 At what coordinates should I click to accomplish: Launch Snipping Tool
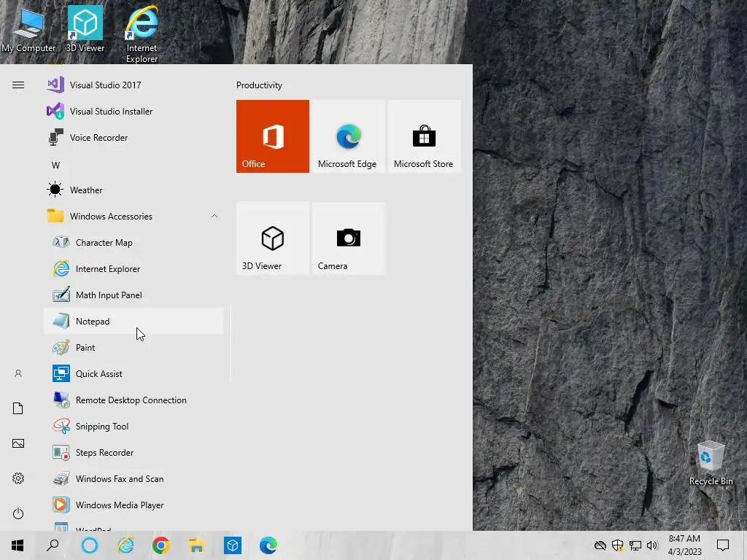click(x=133, y=426)
